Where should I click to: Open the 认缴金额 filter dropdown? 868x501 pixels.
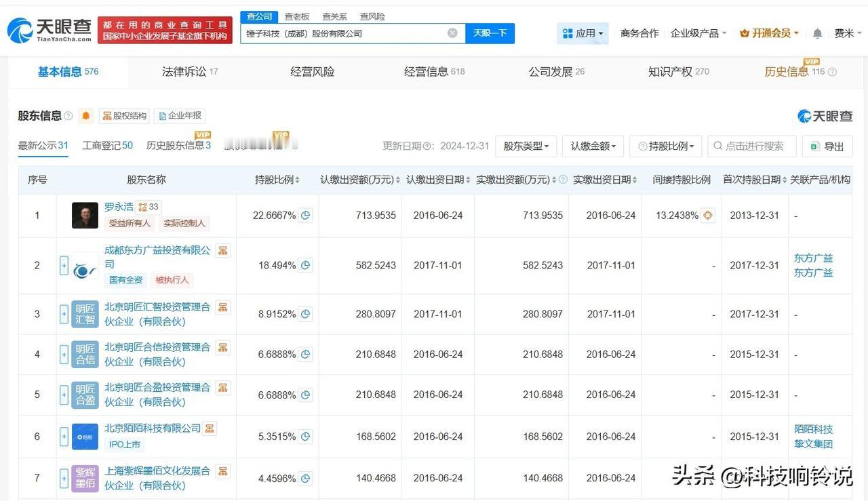[x=593, y=146]
